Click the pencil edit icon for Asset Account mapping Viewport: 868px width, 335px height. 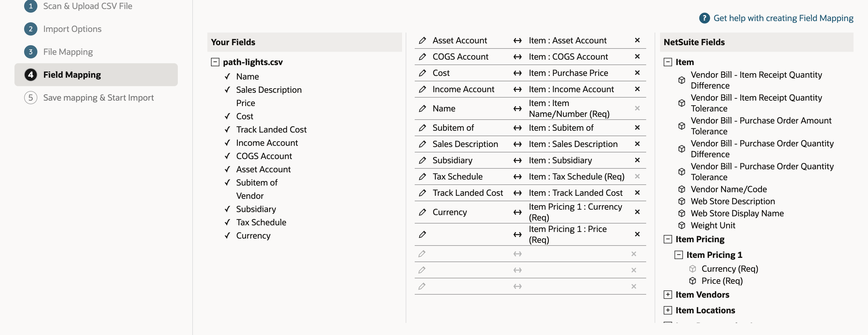[422, 40]
